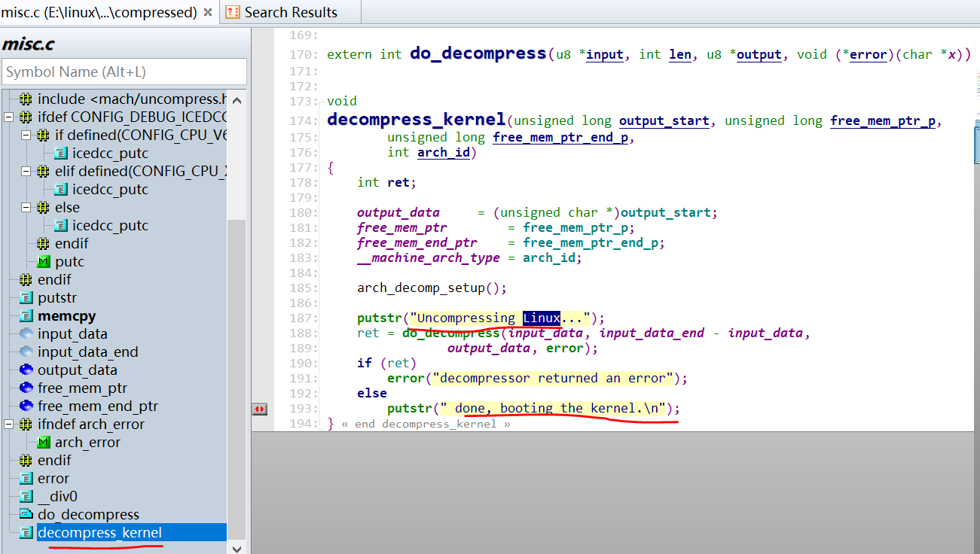Select putc in the symbol list

(x=69, y=262)
